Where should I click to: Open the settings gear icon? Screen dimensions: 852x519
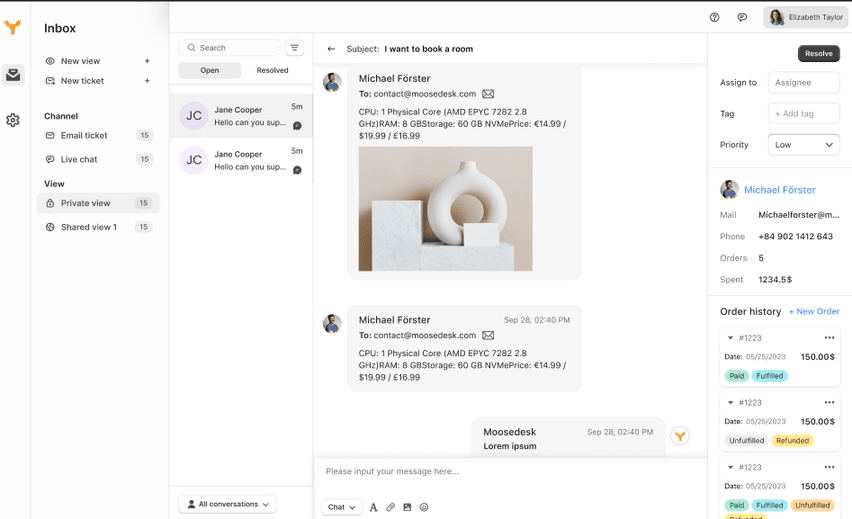(13, 120)
